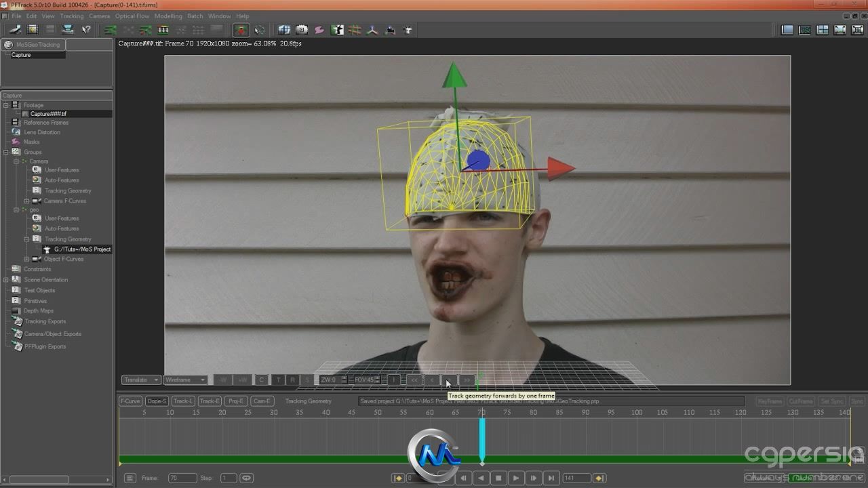Track geometry forwards through all frames

click(466, 380)
